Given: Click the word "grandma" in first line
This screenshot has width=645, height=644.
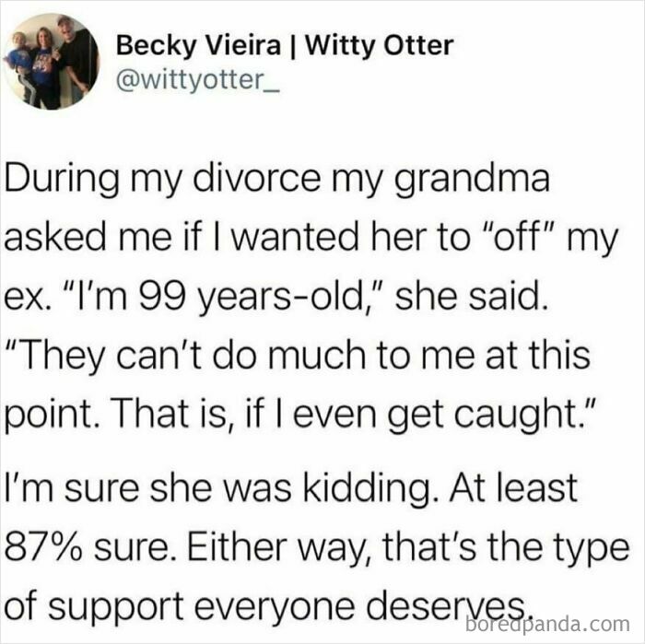Looking at the screenshot, I should 472,180.
